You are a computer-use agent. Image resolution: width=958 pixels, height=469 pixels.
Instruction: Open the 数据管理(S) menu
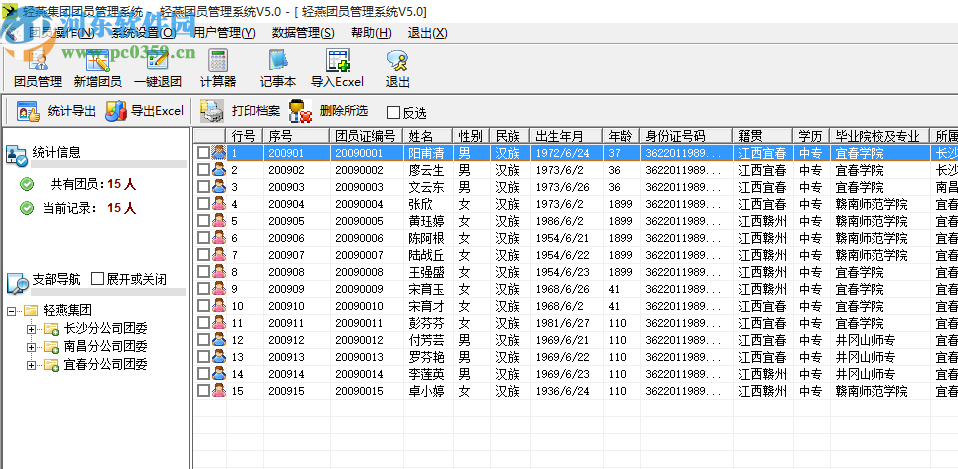[x=303, y=33]
